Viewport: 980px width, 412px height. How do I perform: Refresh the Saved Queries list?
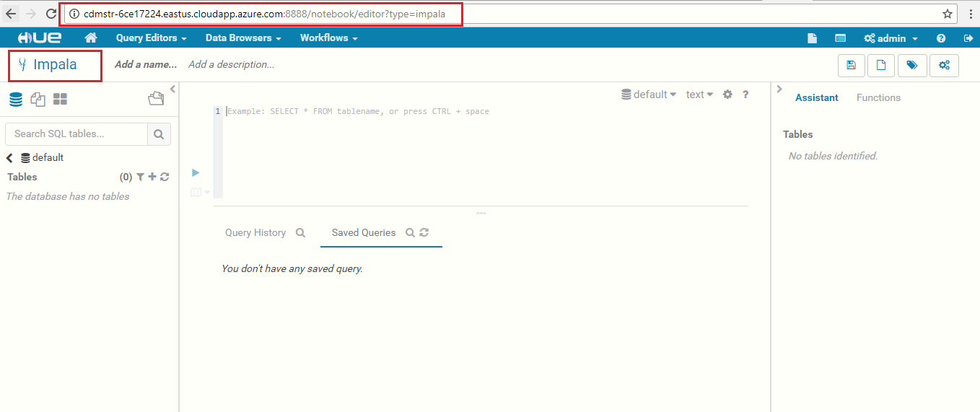424,233
